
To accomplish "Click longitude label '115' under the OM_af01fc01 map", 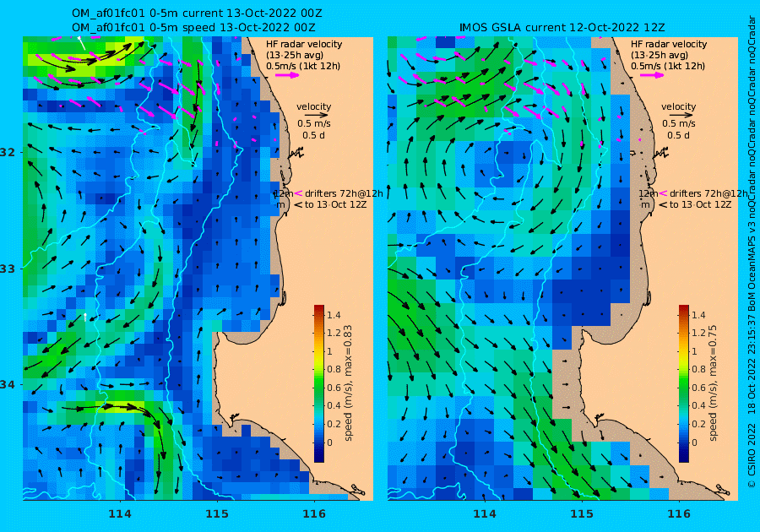I will point(217,513).
